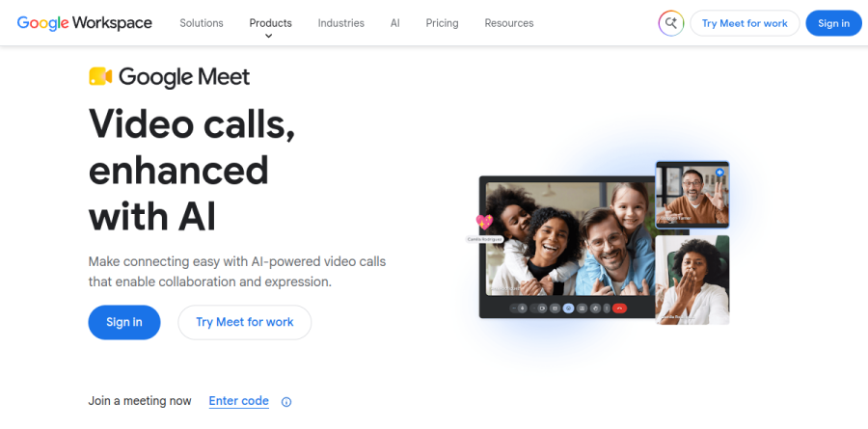Go to the Pricing page
The height and width of the screenshot is (429, 868).
pyautogui.click(x=442, y=23)
